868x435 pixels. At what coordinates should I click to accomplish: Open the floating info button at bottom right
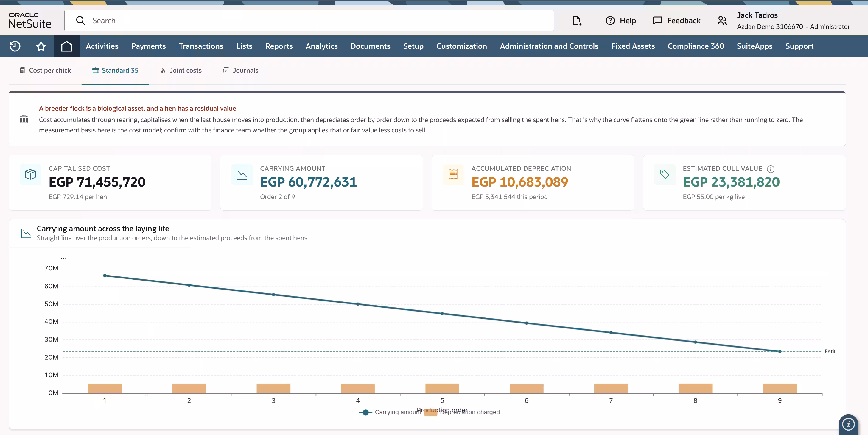click(848, 424)
